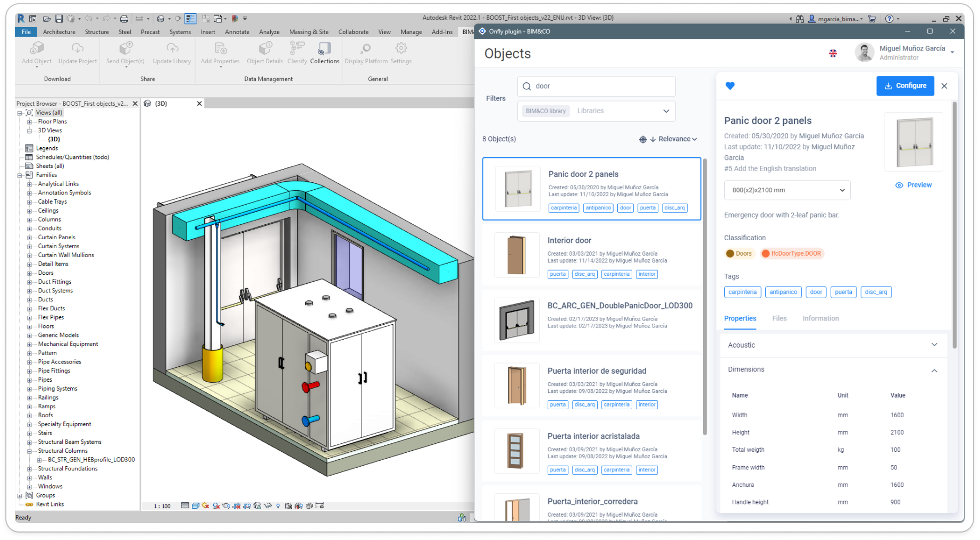Close the Panic door details panel
Viewport: 980px width, 540px height.
[x=944, y=86]
